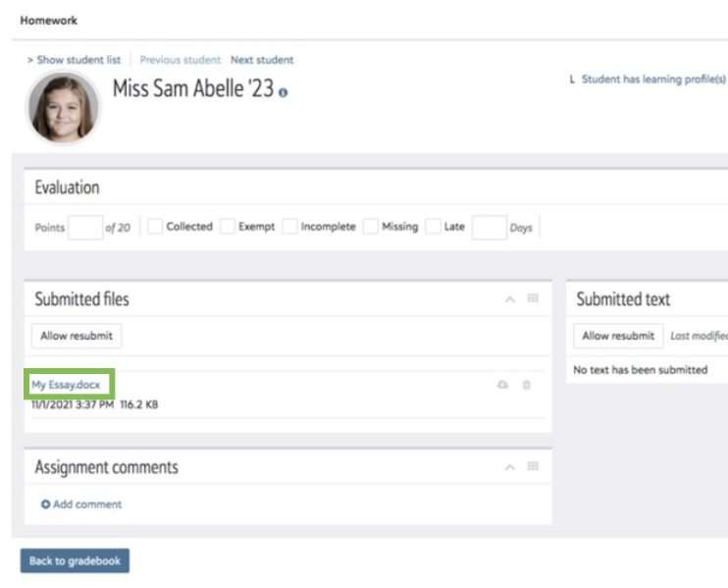The height and width of the screenshot is (588, 728).
Task: Expand the Show student list link
Action: pyautogui.click(x=75, y=60)
